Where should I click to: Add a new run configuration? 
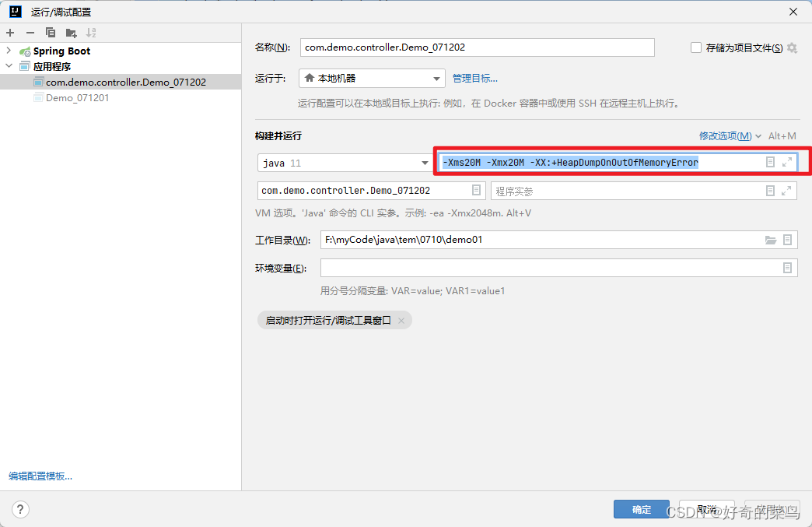pyautogui.click(x=10, y=32)
